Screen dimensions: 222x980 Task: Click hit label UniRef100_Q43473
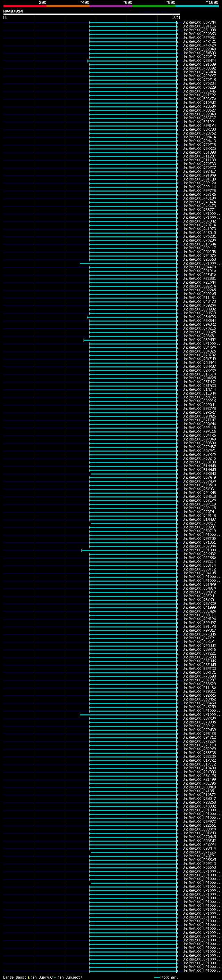coord(199,302)
